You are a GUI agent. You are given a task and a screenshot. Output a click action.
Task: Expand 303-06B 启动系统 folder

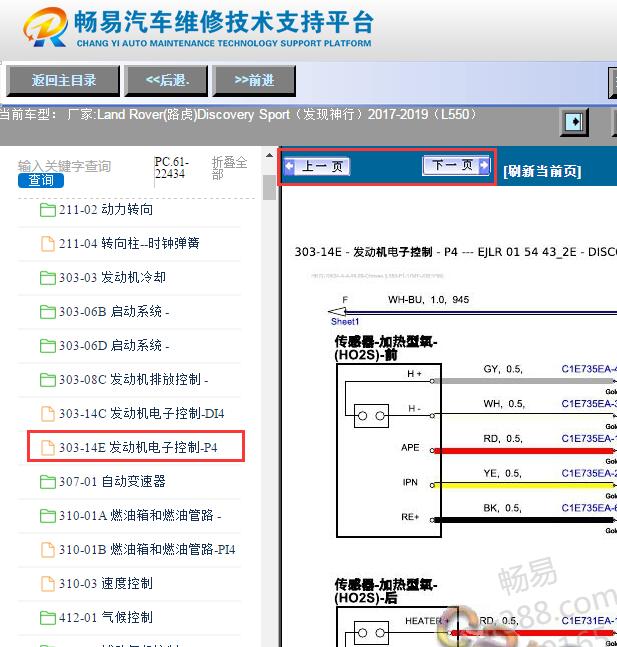pos(114,312)
